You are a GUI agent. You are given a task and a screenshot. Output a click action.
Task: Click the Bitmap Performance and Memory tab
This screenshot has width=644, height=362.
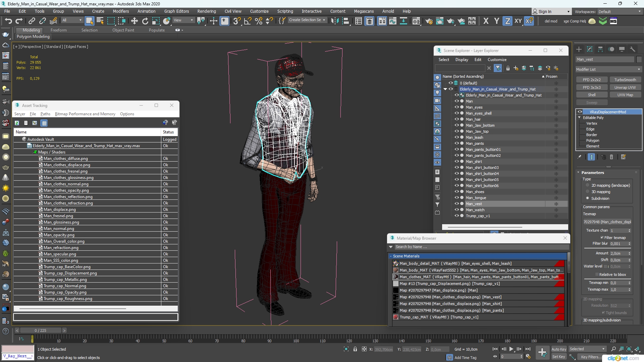(x=85, y=114)
